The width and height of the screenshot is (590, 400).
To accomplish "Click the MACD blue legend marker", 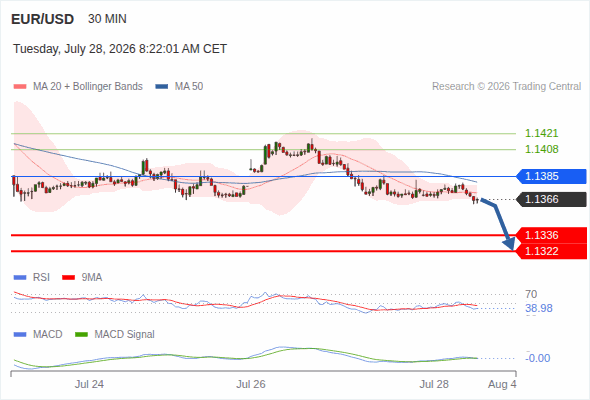I will click(20, 335).
